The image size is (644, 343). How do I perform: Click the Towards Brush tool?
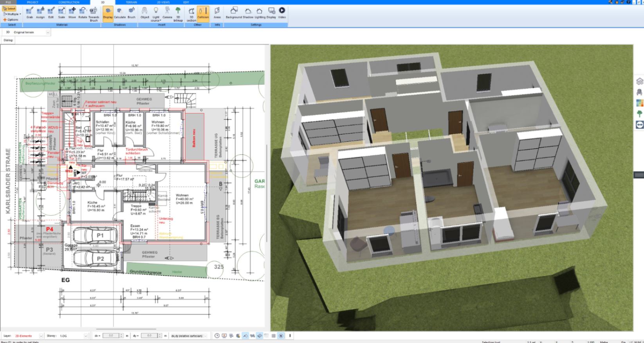click(94, 14)
